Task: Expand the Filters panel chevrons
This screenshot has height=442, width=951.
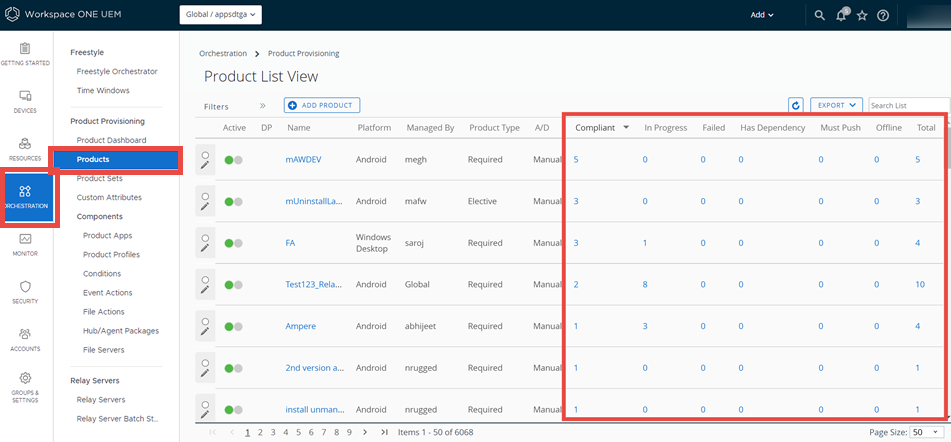Action: (x=263, y=105)
